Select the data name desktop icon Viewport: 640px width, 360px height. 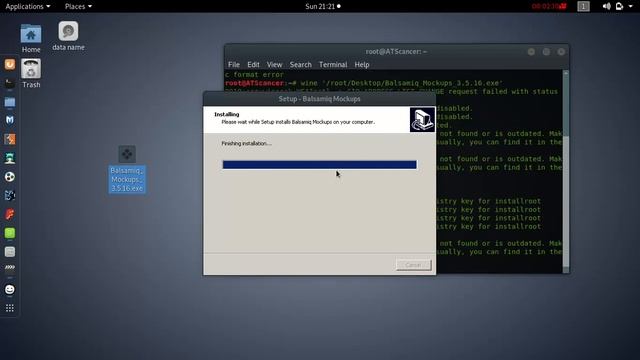click(x=68, y=36)
